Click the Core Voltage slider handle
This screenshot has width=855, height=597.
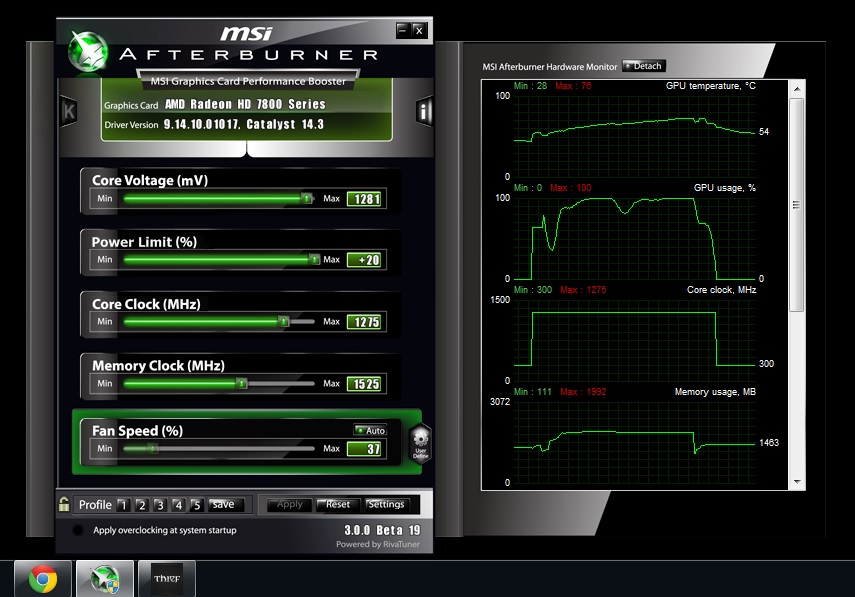308,198
